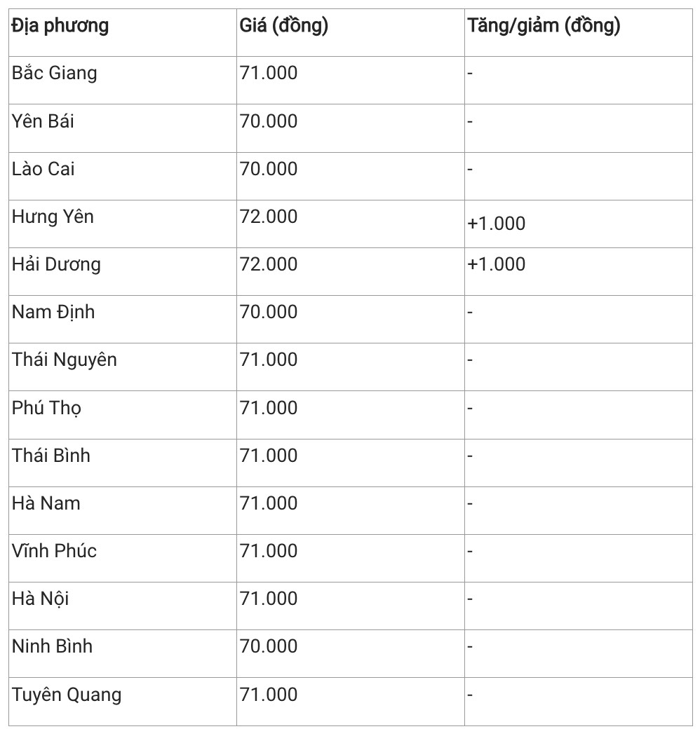Select the Nam Định province cell
The image size is (700, 736).
pos(53,312)
